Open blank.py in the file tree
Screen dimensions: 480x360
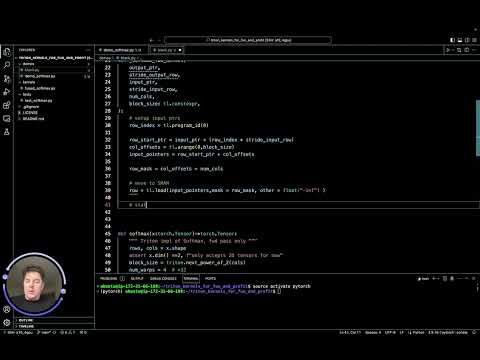(x=55, y=70)
